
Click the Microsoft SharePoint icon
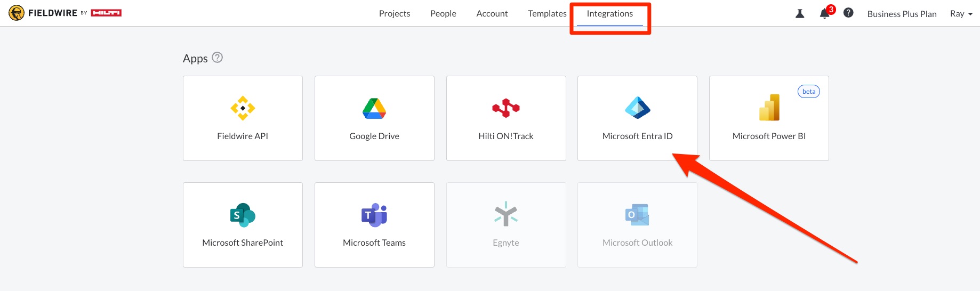click(243, 215)
